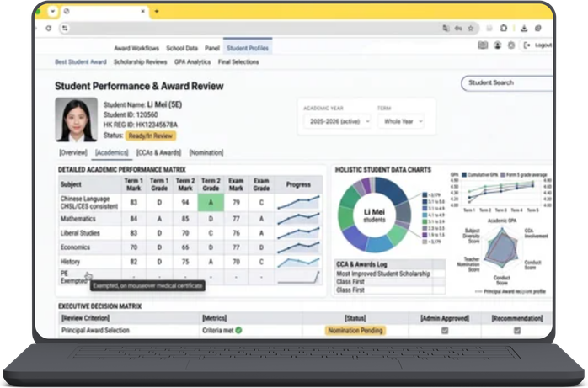Viewport: 588px width, 388px height.
Task: Click the translate page icon in address bar
Action: (446, 28)
